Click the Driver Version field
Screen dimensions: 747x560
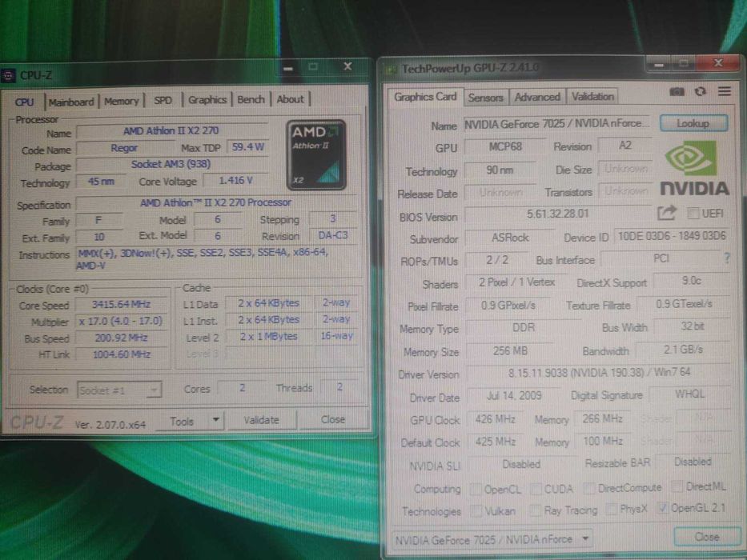pyautogui.click(x=599, y=372)
